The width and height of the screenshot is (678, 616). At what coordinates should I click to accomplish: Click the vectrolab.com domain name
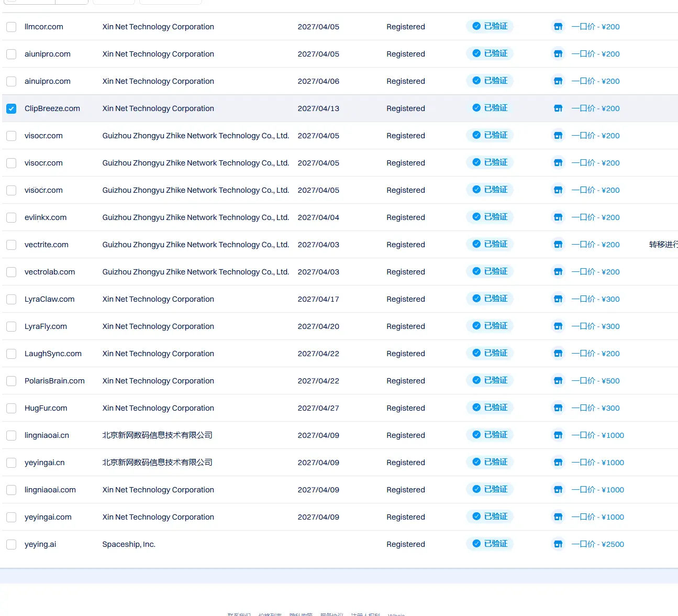point(50,272)
